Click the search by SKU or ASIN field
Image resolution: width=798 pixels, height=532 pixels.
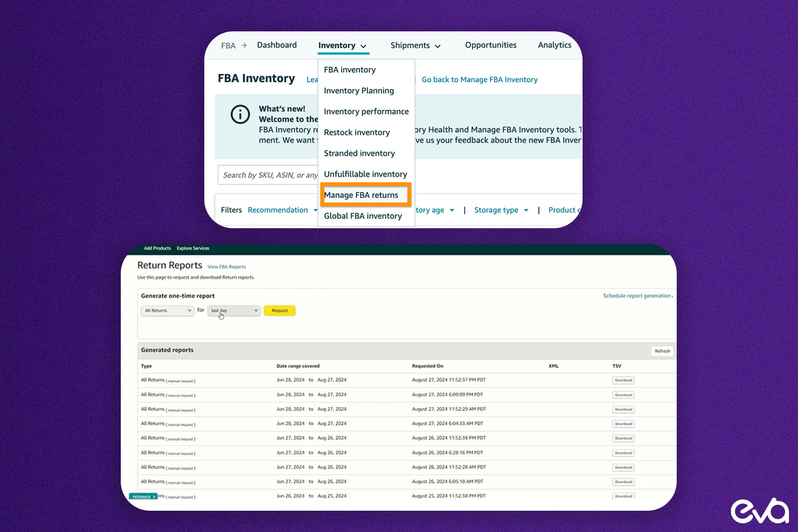tap(266, 174)
